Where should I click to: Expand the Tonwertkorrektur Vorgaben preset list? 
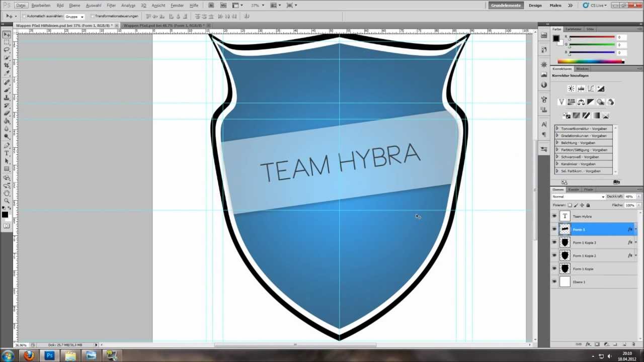(557, 129)
